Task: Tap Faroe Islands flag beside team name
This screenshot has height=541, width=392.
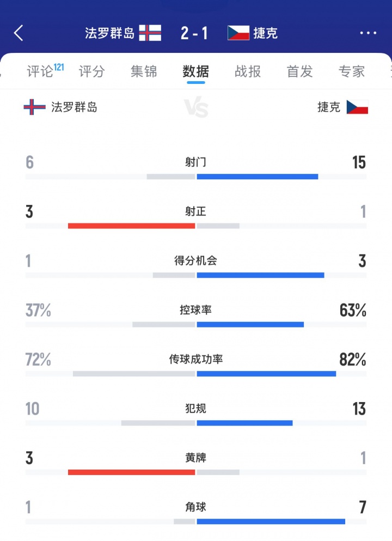Action: pos(34,107)
